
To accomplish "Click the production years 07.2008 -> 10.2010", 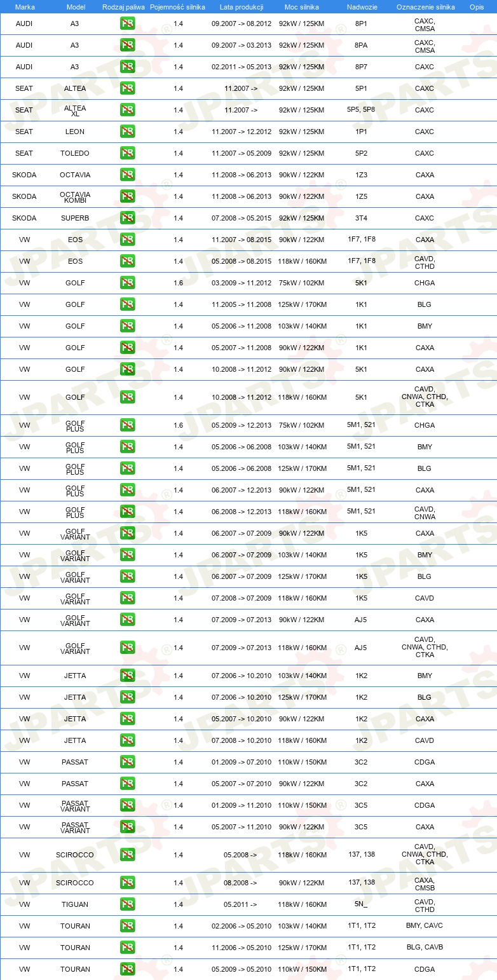I will point(242,740).
